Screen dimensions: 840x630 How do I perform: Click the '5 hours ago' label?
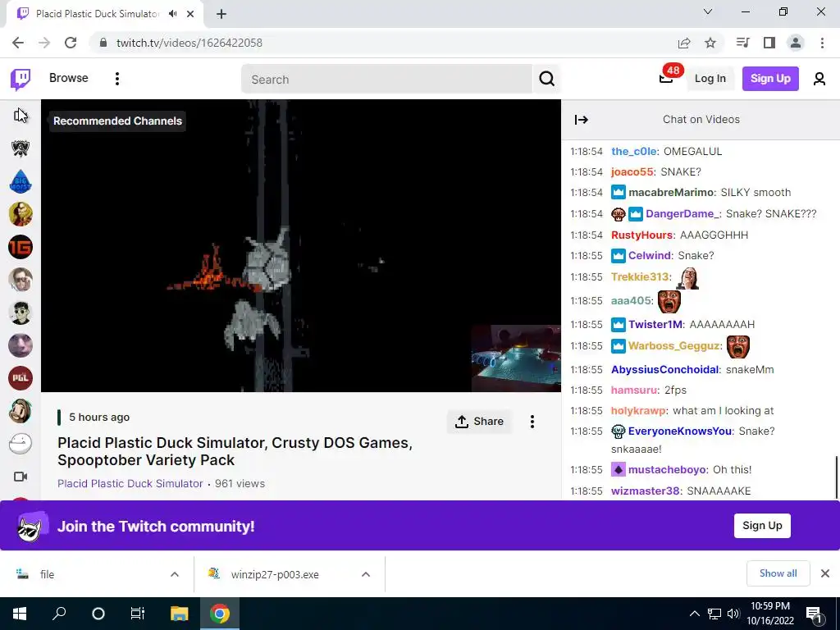[x=99, y=418]
